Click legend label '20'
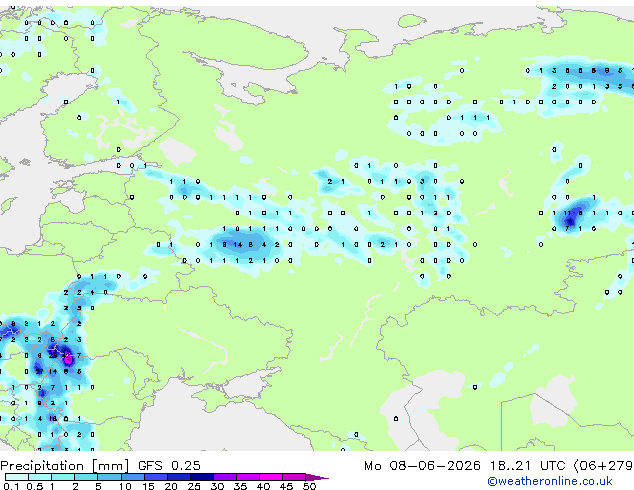The height and width of the screenshot is (490, 634). 171,486
